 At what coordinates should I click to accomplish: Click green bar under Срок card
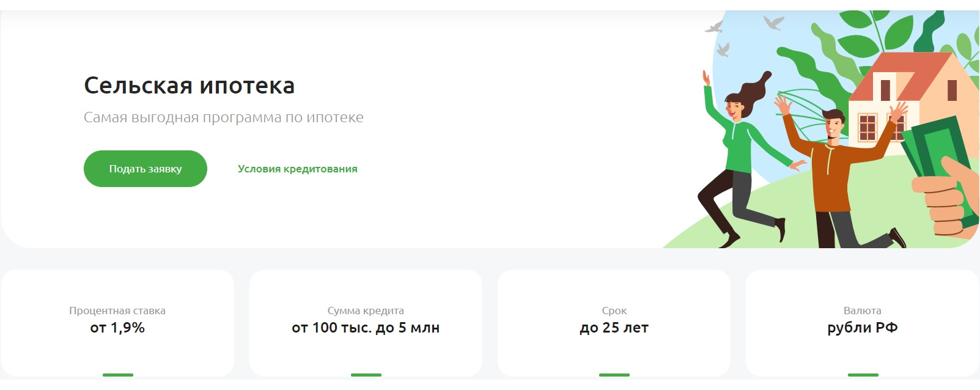pos(614,375)
